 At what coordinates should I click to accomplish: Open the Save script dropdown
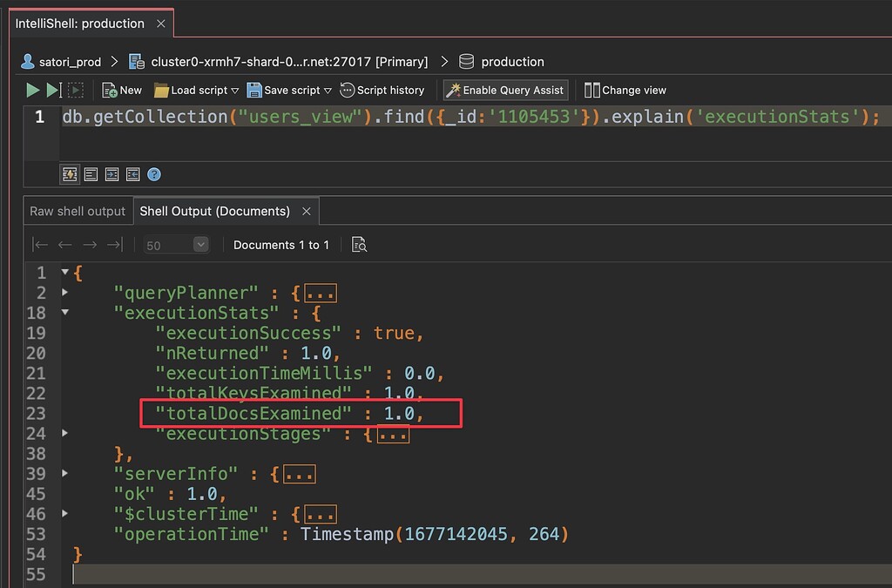328,91
